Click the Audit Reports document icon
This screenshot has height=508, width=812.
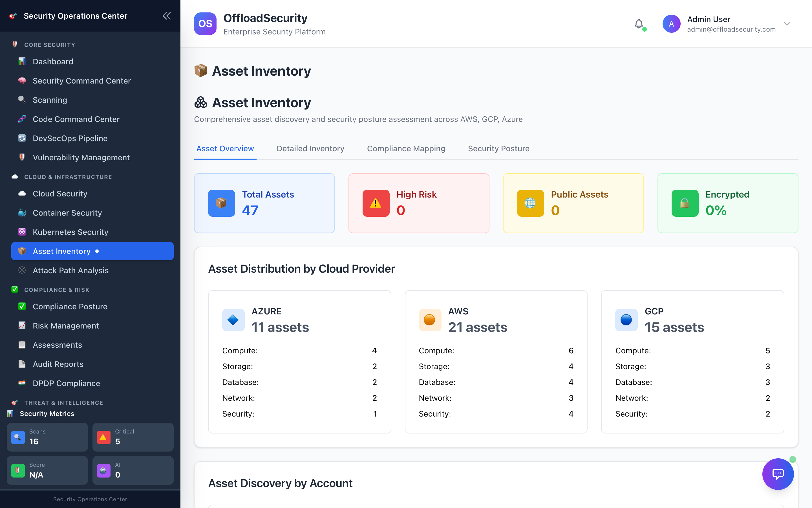point(22,364)
